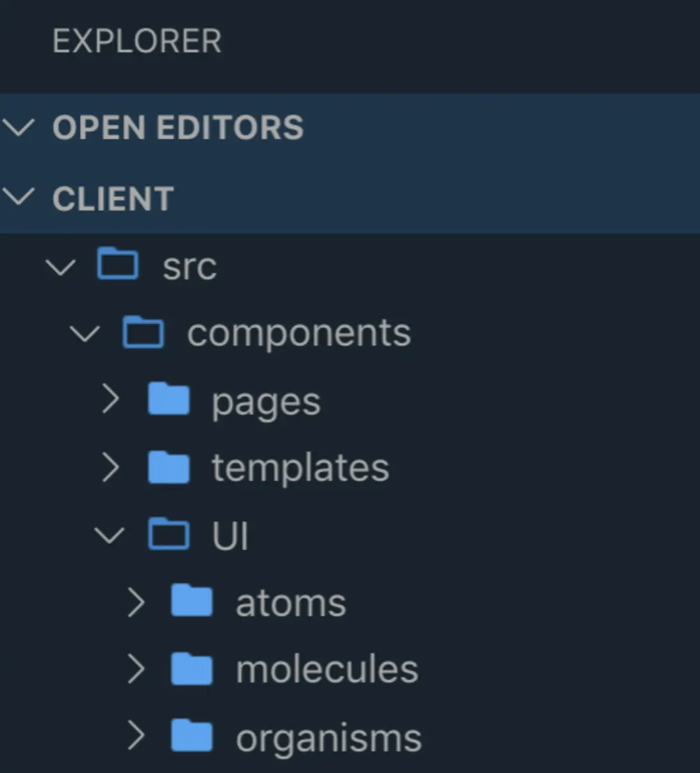The image size is (700, 773).
Task: Click the EXPLORER panel title
Action: [137, 41]
